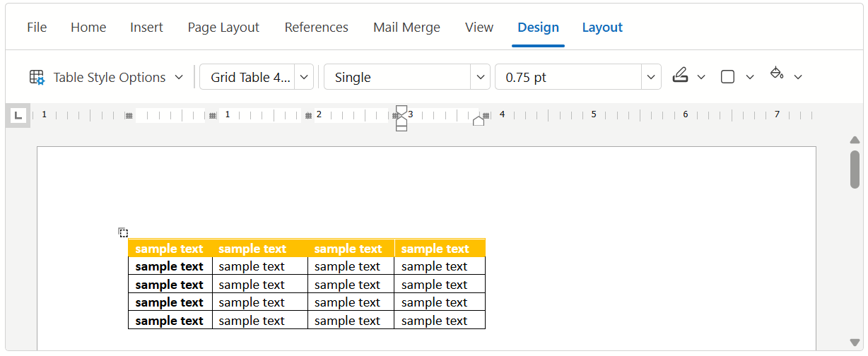Click first header cell 'sample text'
868x356 pixels.
(x=169, y=249)
